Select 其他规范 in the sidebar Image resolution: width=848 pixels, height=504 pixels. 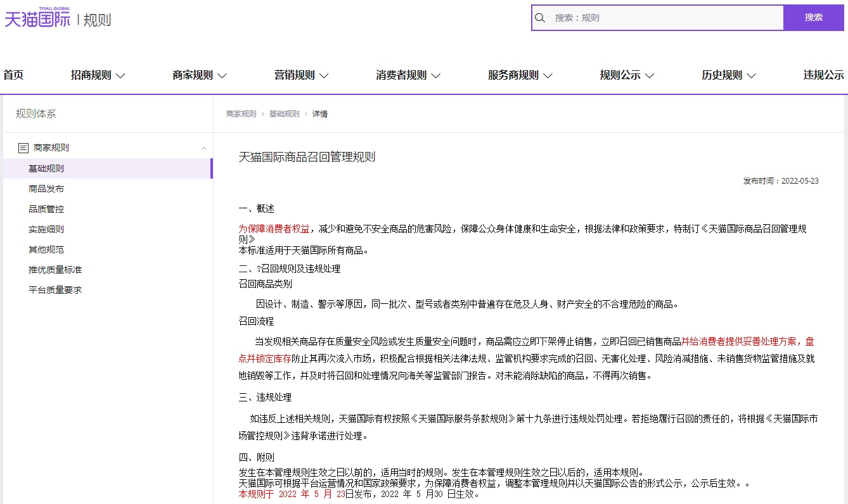[46, 249]
